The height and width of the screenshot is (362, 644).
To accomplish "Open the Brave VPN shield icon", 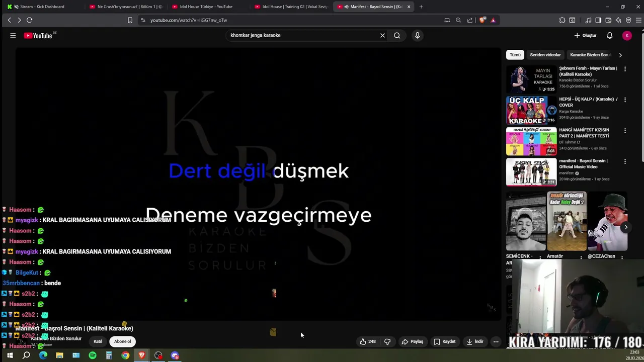I will 628,20.
